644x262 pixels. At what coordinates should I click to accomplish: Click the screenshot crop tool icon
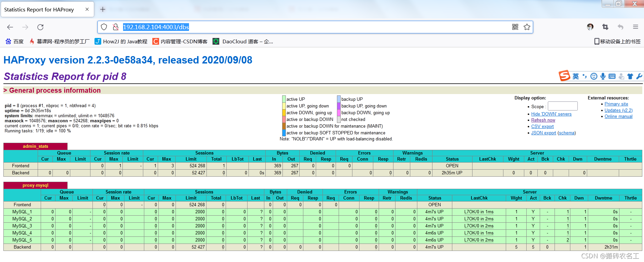coord(605,27)
